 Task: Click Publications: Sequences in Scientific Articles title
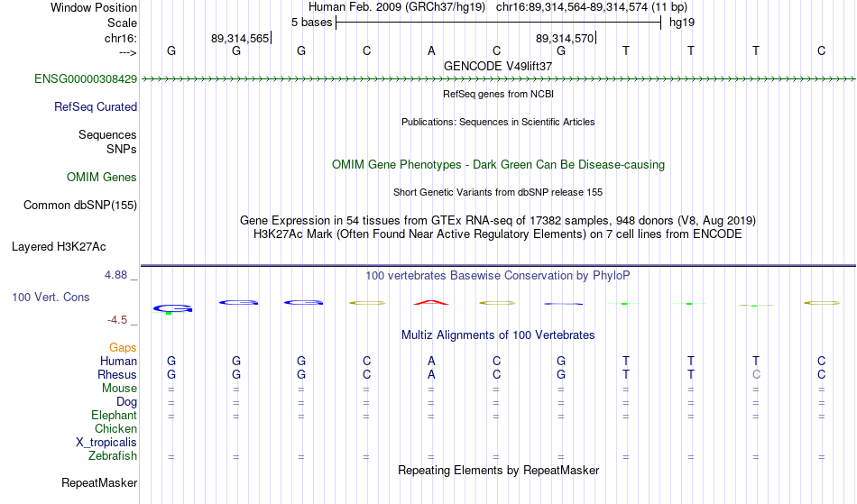[x=498, y=122]
